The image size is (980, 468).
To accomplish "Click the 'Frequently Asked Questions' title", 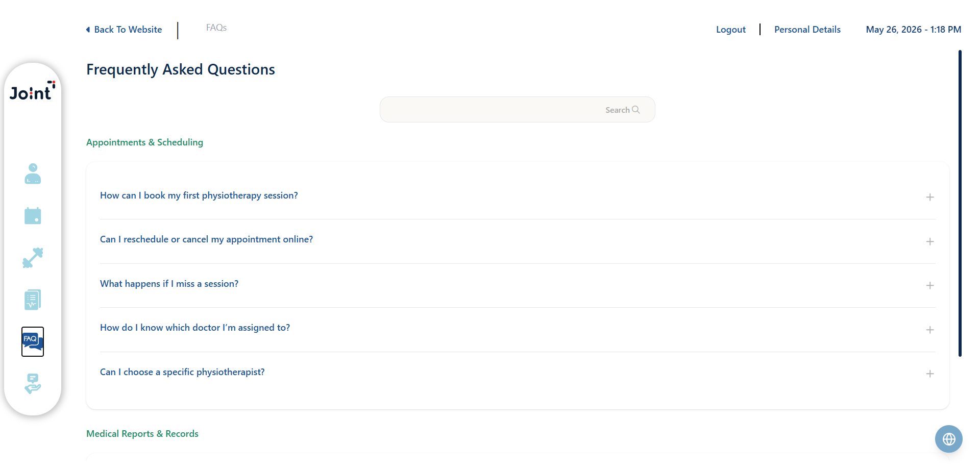I will click(x=181, y=69).
